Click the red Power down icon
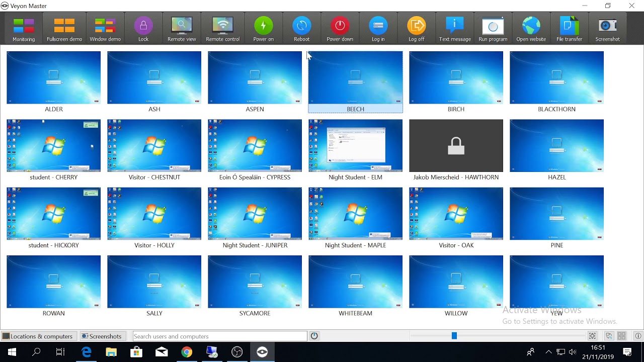The image size is (644, 362). click(340, 29)
